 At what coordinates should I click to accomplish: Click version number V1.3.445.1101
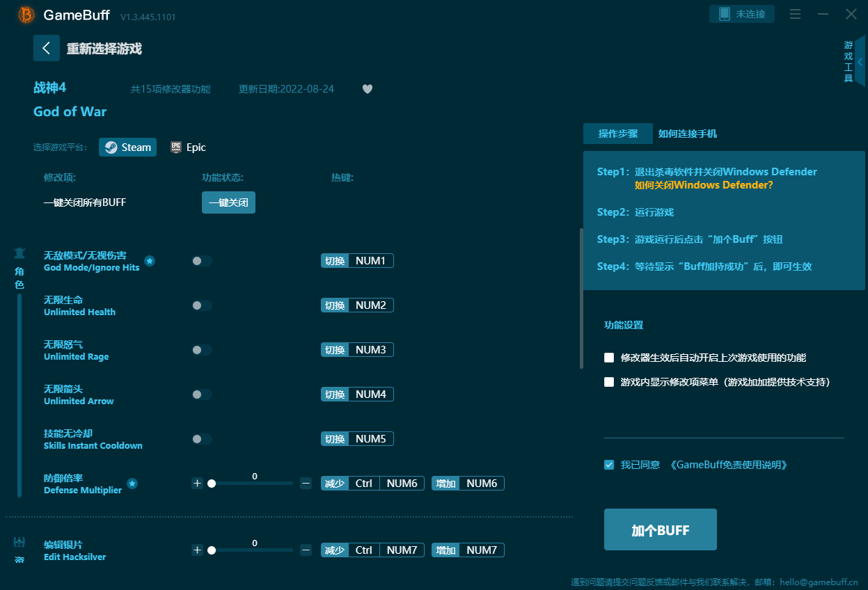148,17
